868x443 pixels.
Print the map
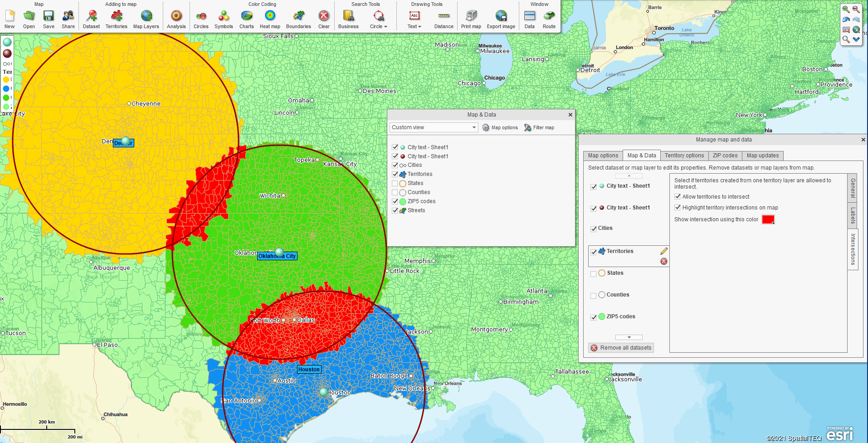point(471,19)
